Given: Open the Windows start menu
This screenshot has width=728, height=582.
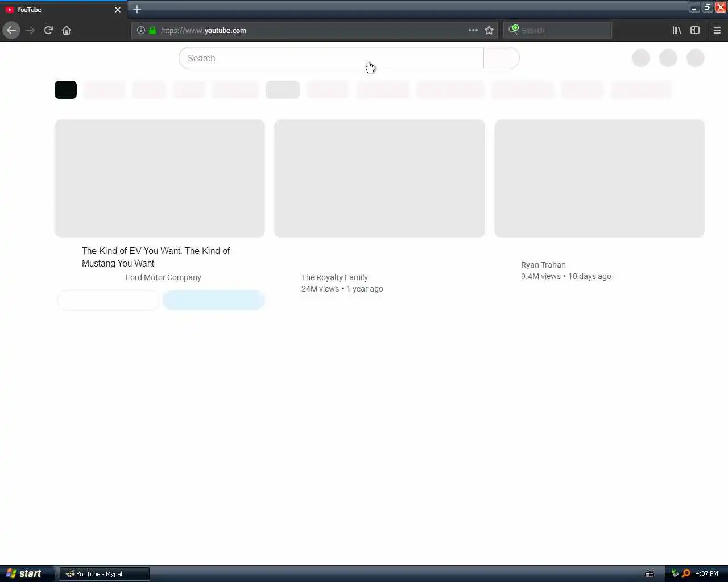Looking at the screenshot, I should 26,573.
